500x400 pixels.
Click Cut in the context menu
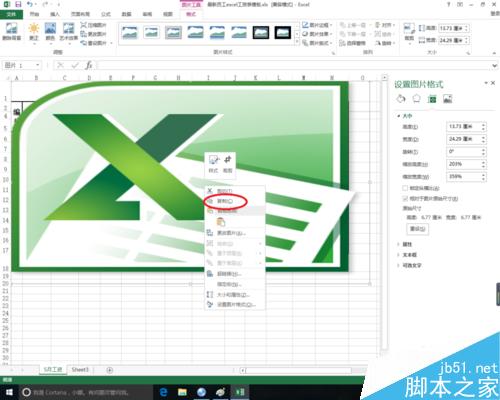pos(235,191)
